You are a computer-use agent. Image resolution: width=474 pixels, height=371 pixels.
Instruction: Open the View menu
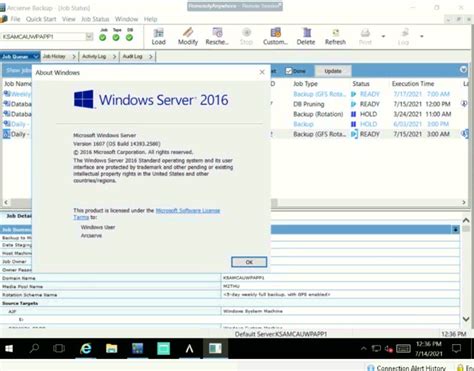point(69,19)
